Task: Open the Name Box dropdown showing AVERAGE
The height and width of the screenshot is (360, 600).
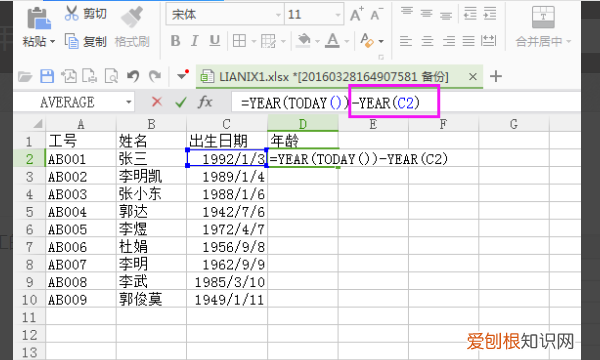Action: [x=129, y=102]
